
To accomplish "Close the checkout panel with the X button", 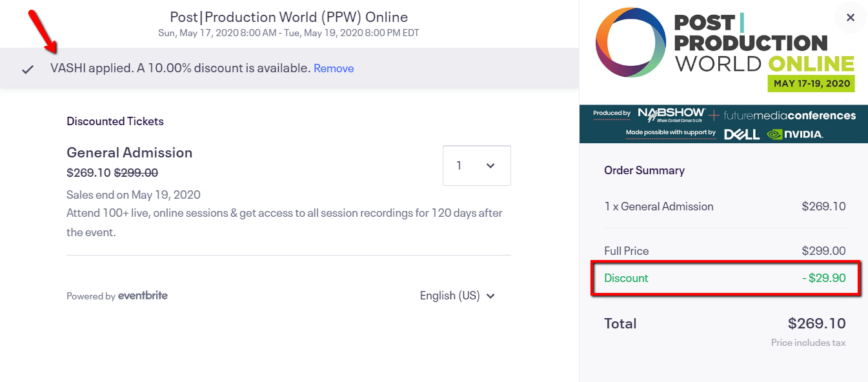I will tap(850, 18).
